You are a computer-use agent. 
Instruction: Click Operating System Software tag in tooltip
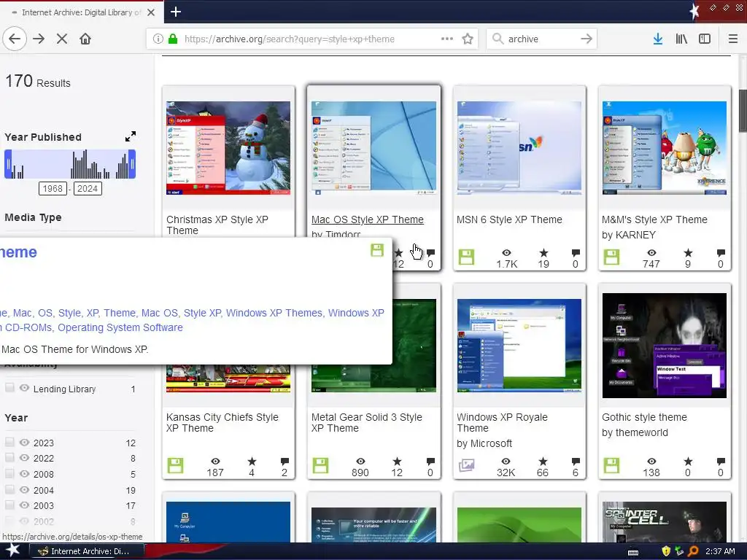120,327
